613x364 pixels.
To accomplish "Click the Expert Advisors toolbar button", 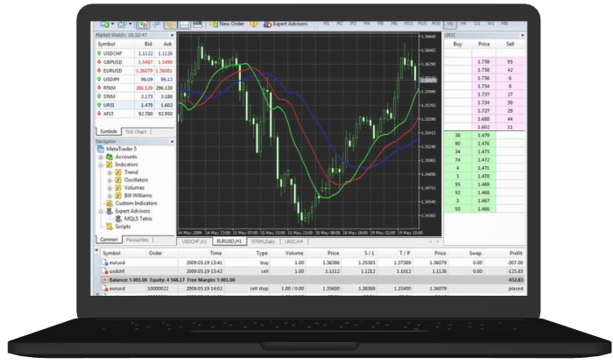I will pyautogui.click(x=285, y=24).
